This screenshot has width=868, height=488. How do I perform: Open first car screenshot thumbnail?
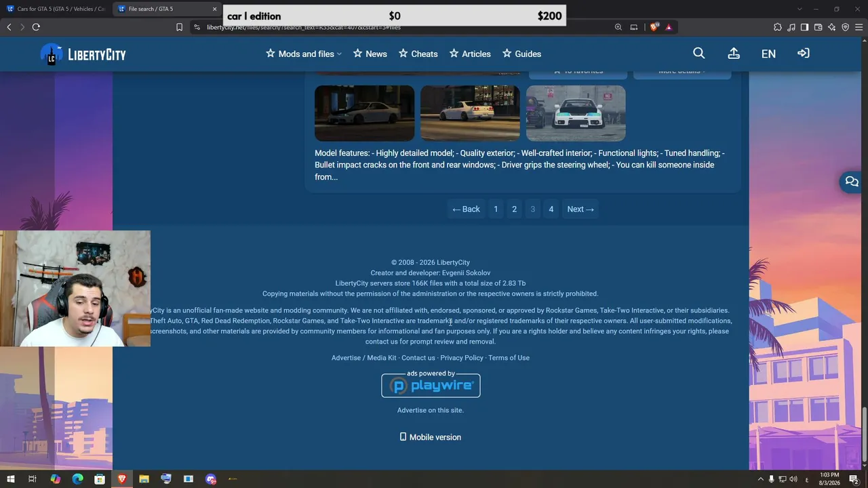(364, 113)
